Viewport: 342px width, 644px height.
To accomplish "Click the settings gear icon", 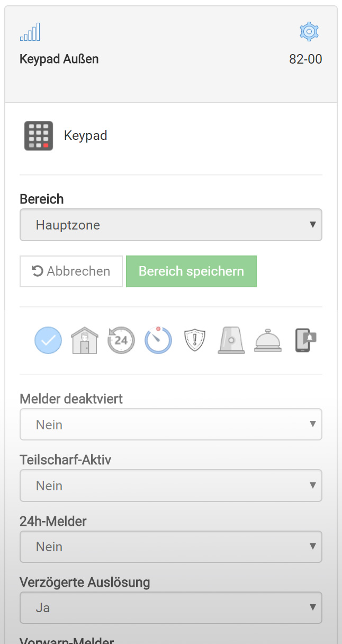I will pos(309,32).
